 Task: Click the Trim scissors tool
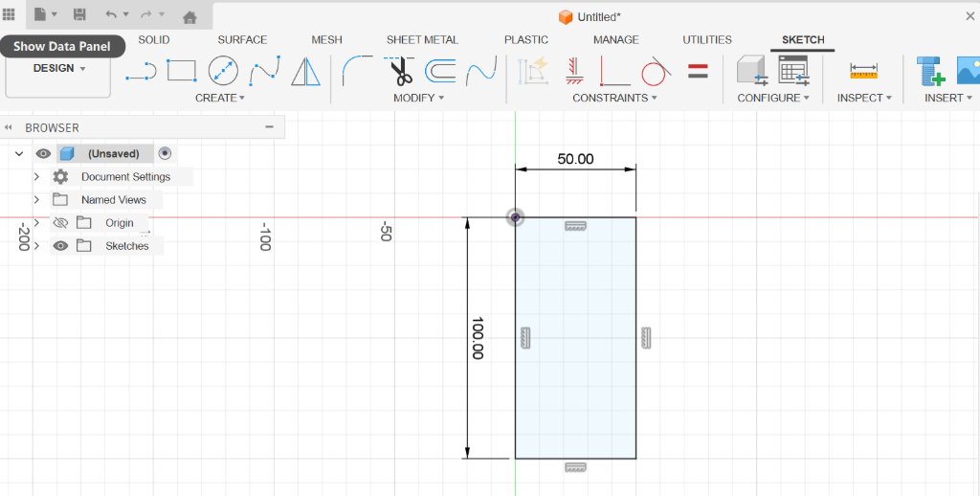point(399,71)
